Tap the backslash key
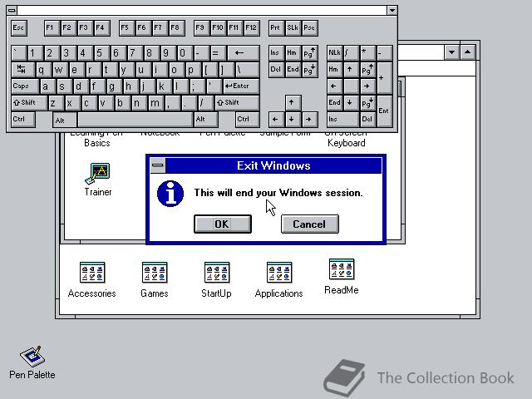The height and width of the screenshot is (399, 532). 248,70
